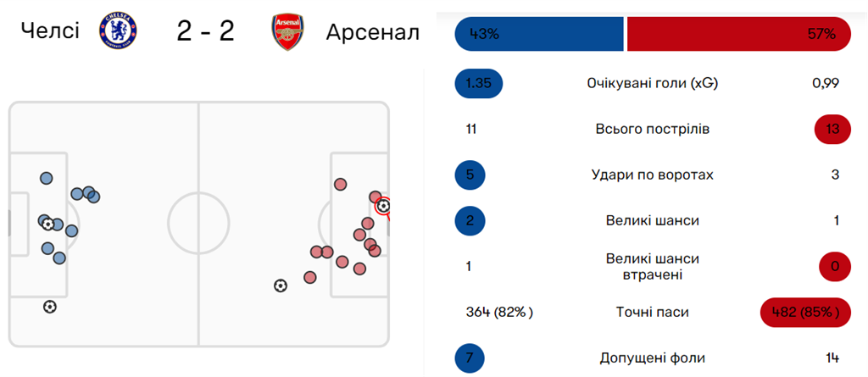Select the red-circled goal ball on right goal line
Screen dimensions: 868x377
click(383, 206)
